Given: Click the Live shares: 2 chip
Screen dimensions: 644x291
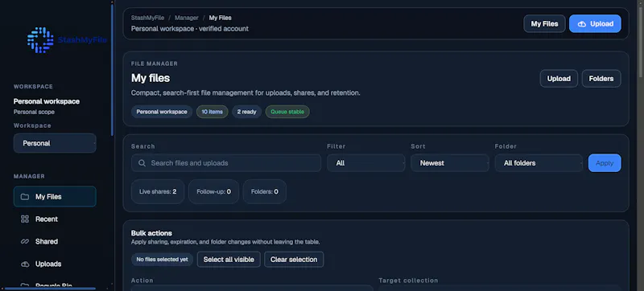Looking at the screenshot, I should [x=158, y=191].
